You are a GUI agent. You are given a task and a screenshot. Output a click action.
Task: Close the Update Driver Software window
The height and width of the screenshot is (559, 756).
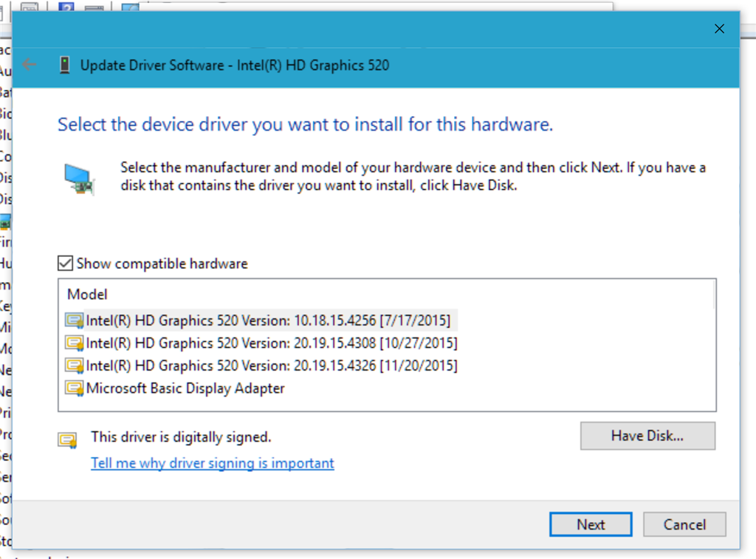[719, 29]
